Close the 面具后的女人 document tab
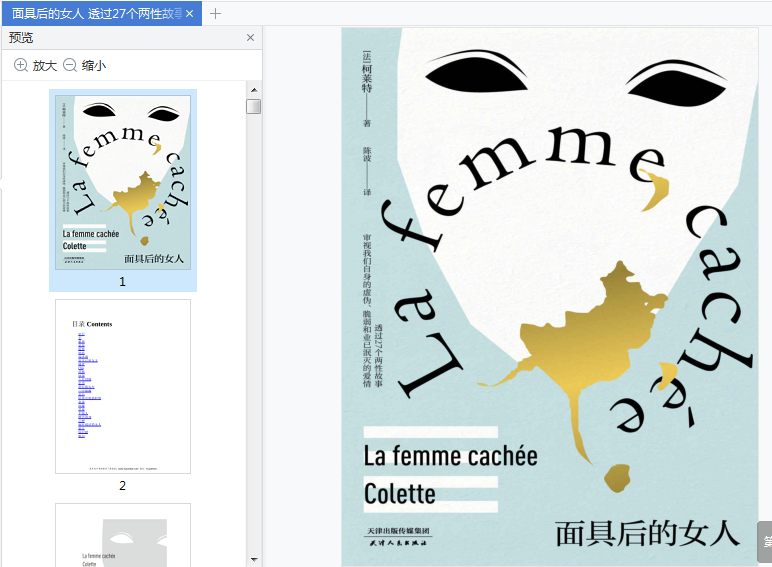Viewport: 772px width, 567px height. (190, 14)
